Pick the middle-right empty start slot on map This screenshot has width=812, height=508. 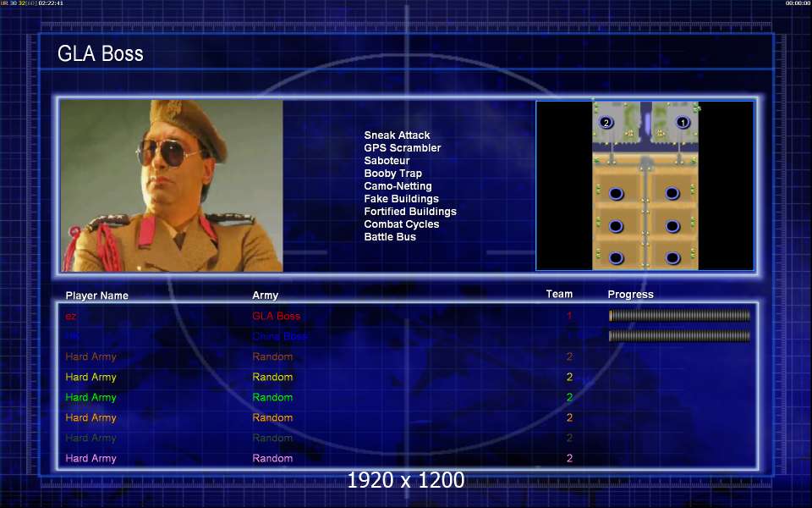click(x=672, y=226)
